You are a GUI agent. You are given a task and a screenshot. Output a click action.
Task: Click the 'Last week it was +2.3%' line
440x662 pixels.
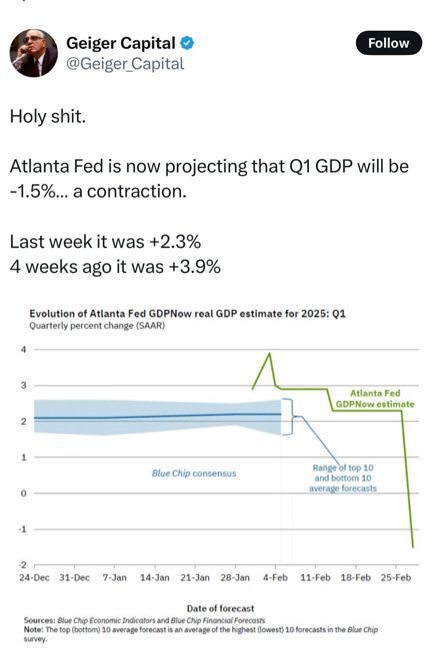(x=105, y=242)
